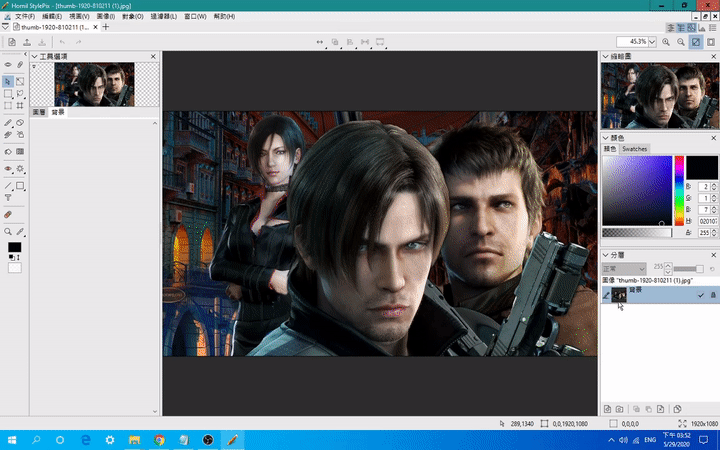The image size is (720, 450).
Task: Select the lasso selection tool
Action: (20, 93)
